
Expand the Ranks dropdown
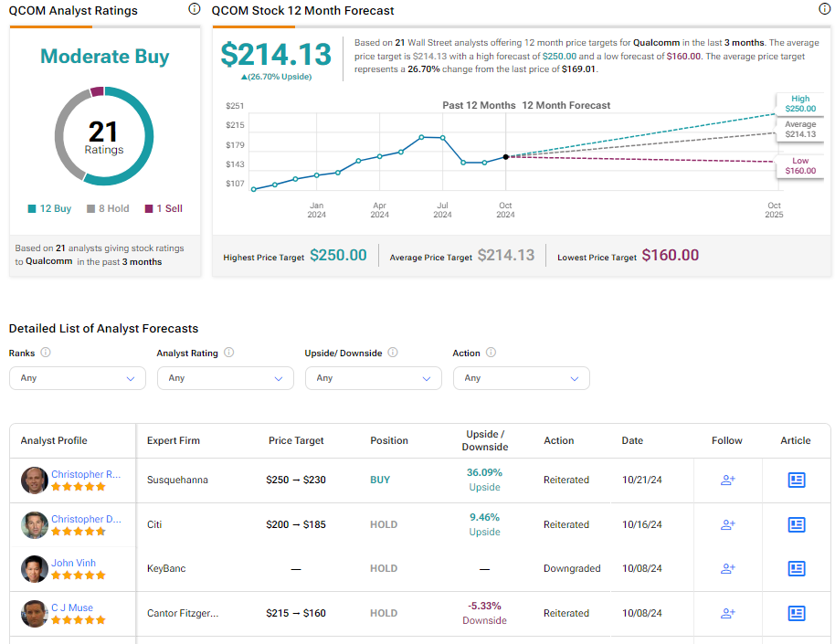tap(77, 378)
